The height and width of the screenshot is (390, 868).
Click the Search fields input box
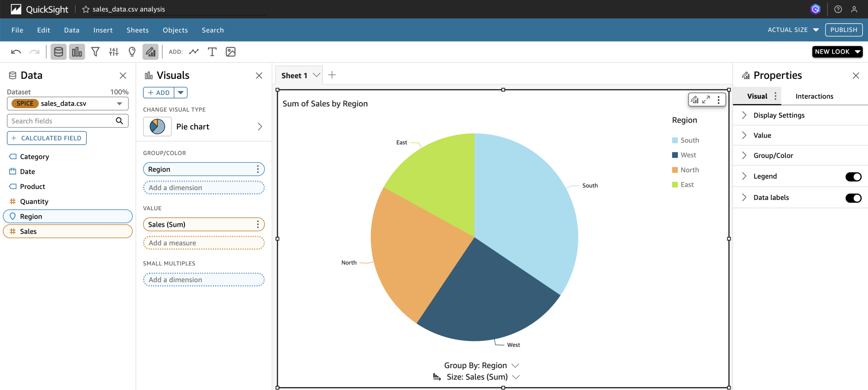61,121
